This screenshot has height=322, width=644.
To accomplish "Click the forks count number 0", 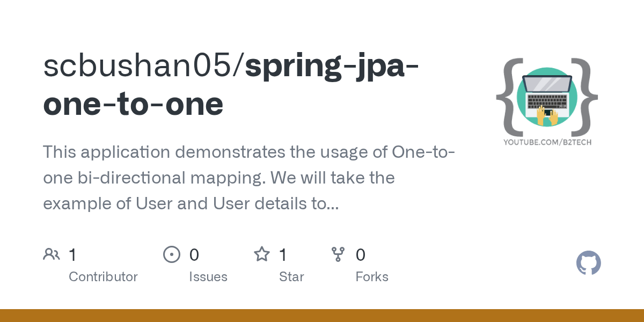I will [x=361, y=254].
